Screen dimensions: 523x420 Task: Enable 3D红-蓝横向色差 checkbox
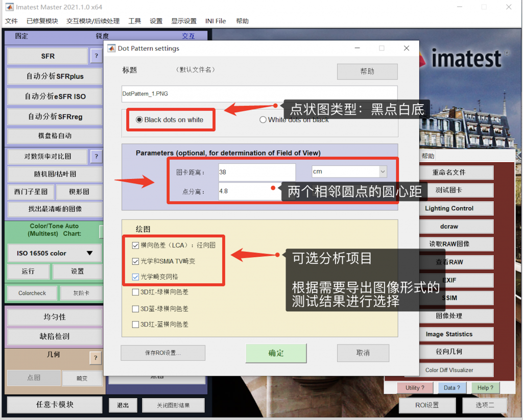click(135, 325)
